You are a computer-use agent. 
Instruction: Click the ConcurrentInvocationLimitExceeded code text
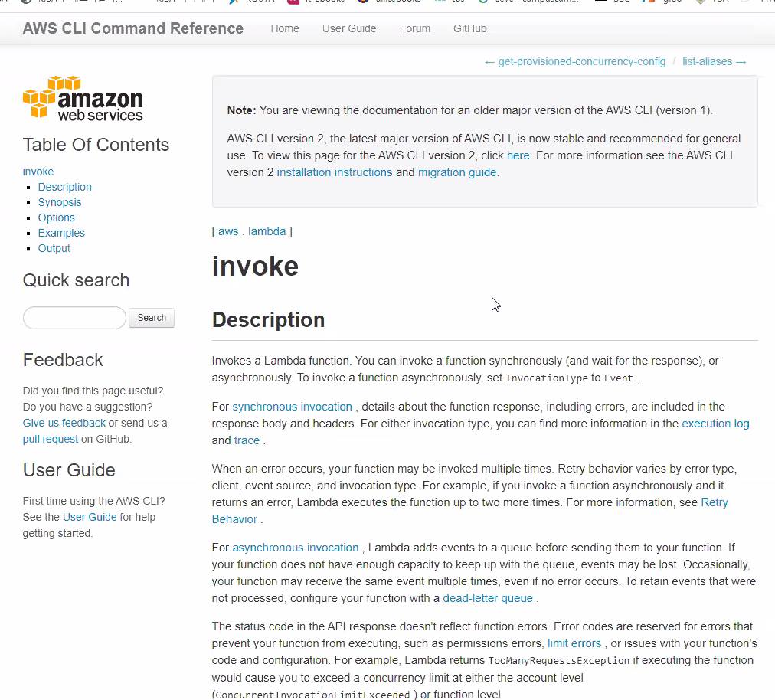click(313, 695)
